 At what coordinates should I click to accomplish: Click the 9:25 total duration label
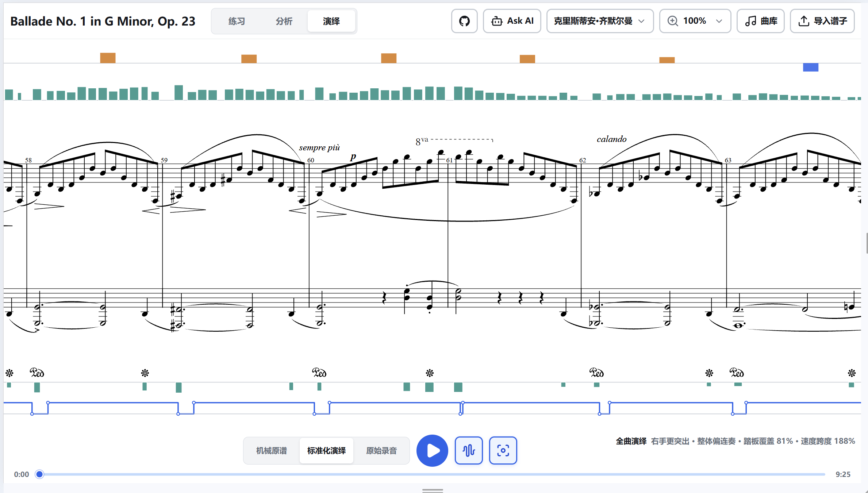point(843,474)
